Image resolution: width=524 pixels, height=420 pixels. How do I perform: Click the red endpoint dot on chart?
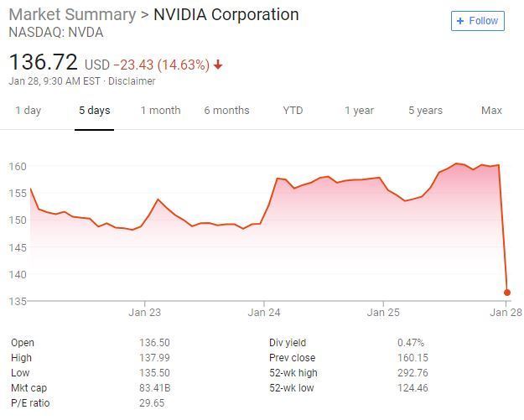coord(507,293)
